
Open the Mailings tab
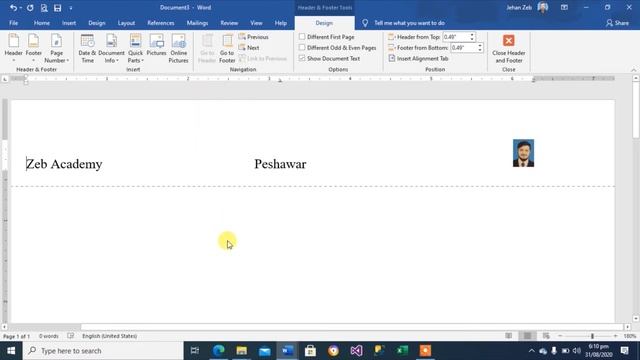point(197,23)
